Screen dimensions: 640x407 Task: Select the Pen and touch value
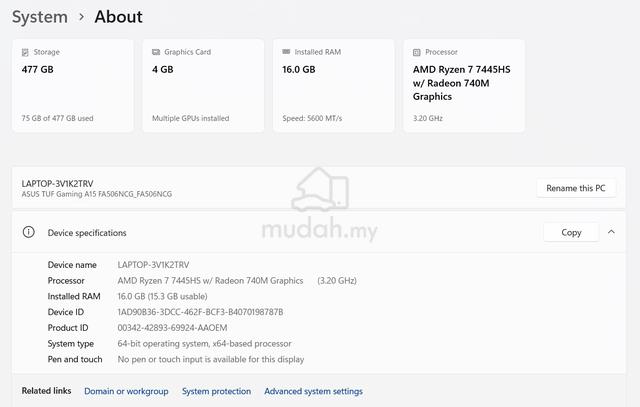point(211,360)
